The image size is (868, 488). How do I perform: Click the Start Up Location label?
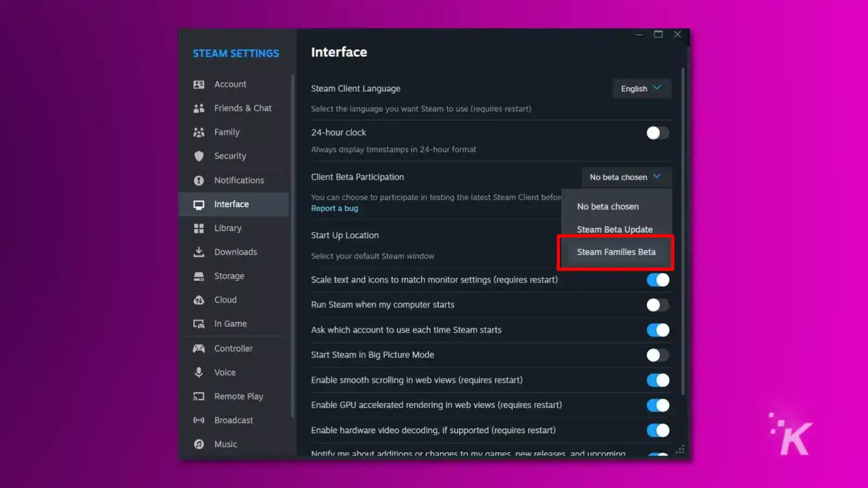[345, 235]
